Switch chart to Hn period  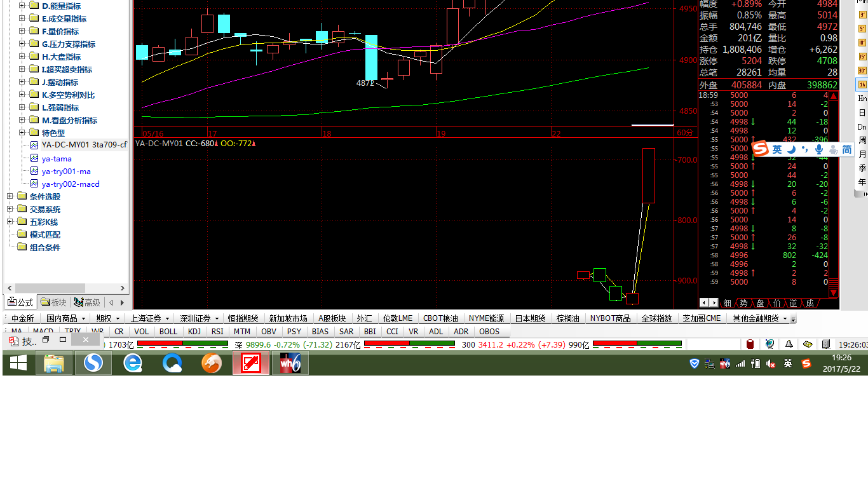pyautogui.click(x=862, y=98)
